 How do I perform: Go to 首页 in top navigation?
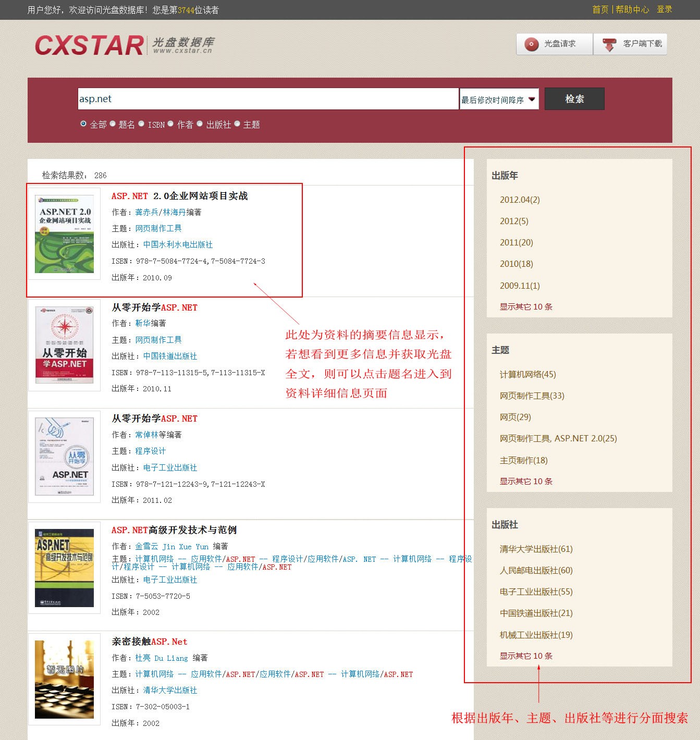coord(600,9)
